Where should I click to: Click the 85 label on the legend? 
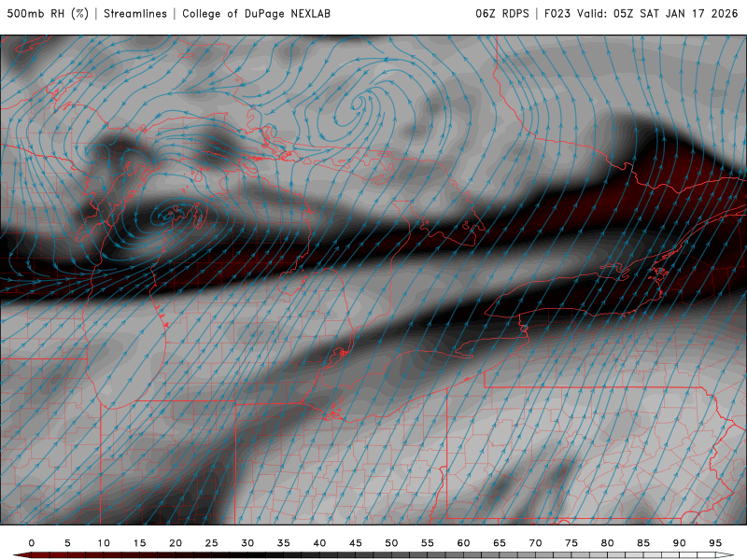click(x=643, y=543)
